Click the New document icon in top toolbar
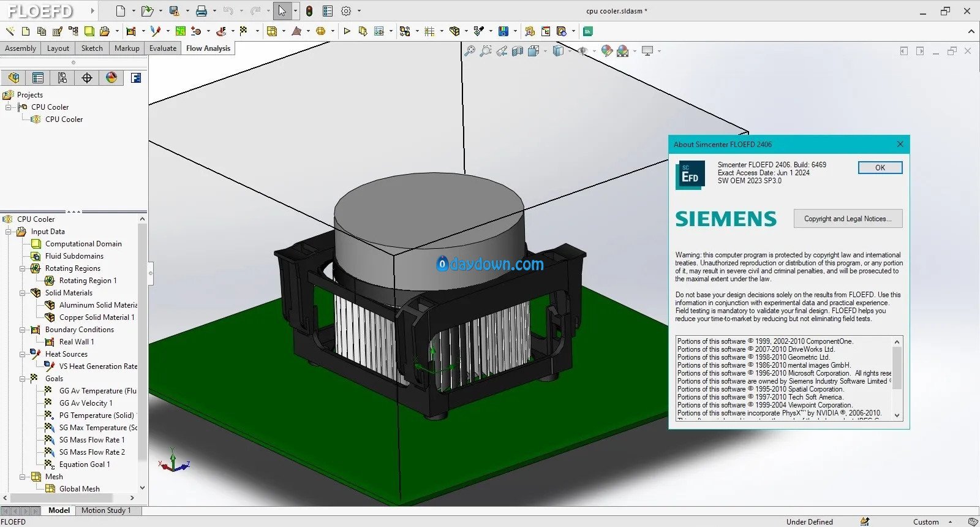 [121, 11]
